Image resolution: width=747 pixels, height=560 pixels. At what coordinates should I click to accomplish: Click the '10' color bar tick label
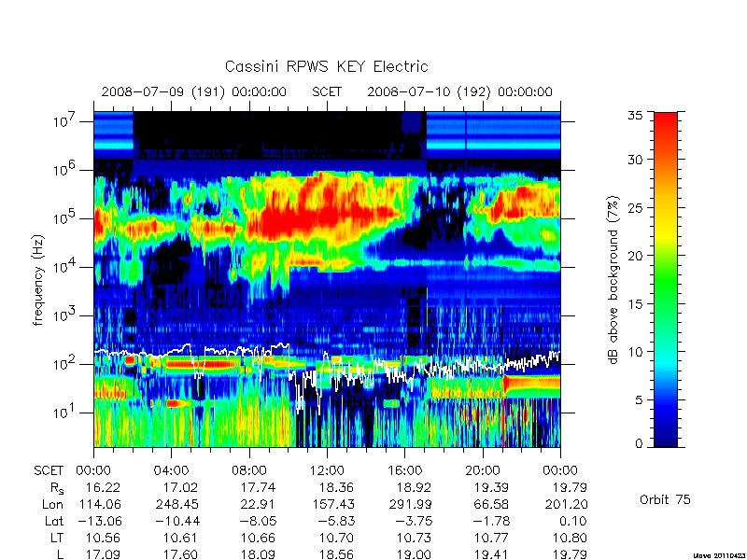pos(635,352)
